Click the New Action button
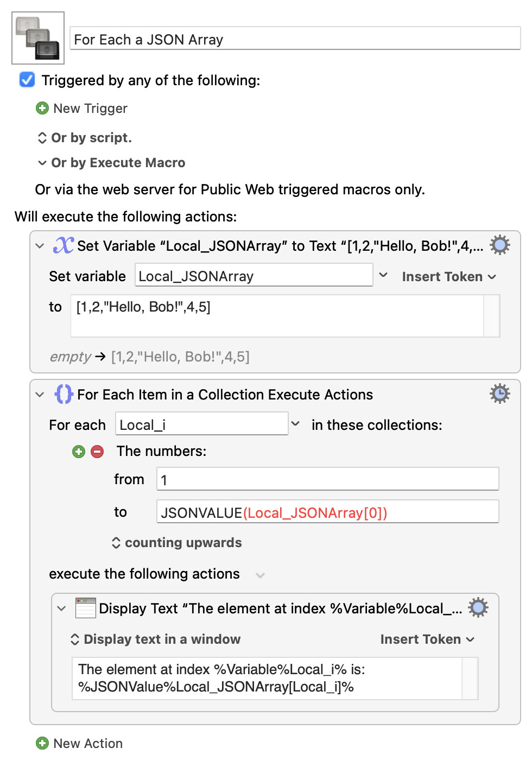 point(79,743)
